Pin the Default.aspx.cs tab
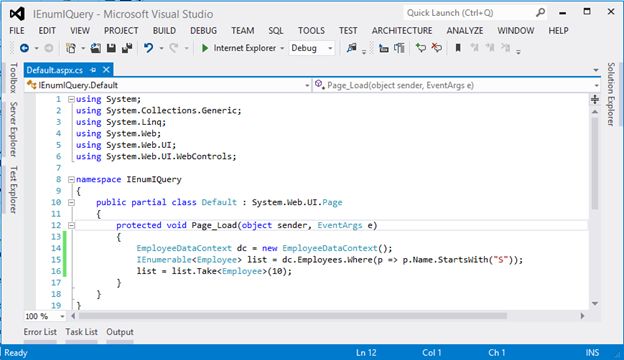This screenshot has width=624, height=360. (93, 70)
